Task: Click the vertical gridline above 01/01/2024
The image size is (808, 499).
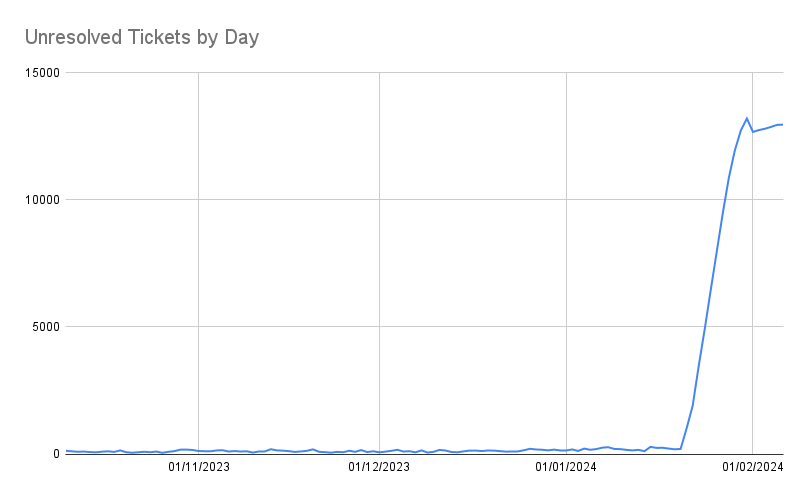Action: click(x=566, y=250)
